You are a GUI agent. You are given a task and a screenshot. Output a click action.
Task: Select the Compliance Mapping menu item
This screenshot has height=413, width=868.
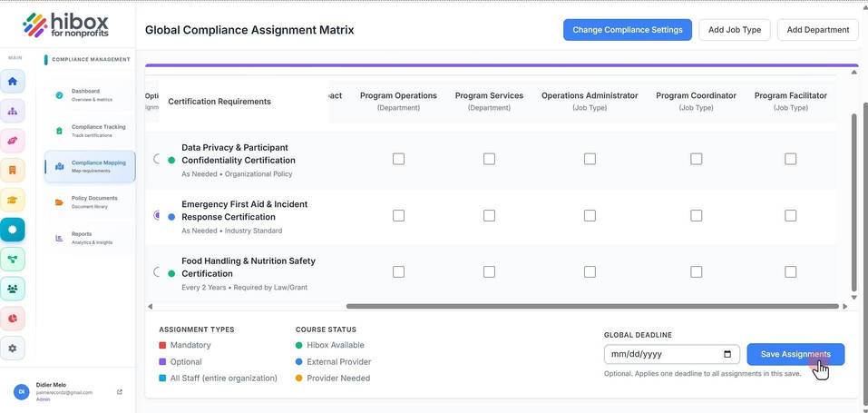coord(90,166)
